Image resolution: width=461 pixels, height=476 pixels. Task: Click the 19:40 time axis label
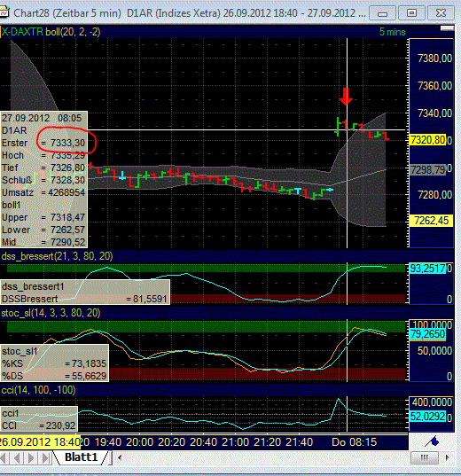(x=108, y=442)
